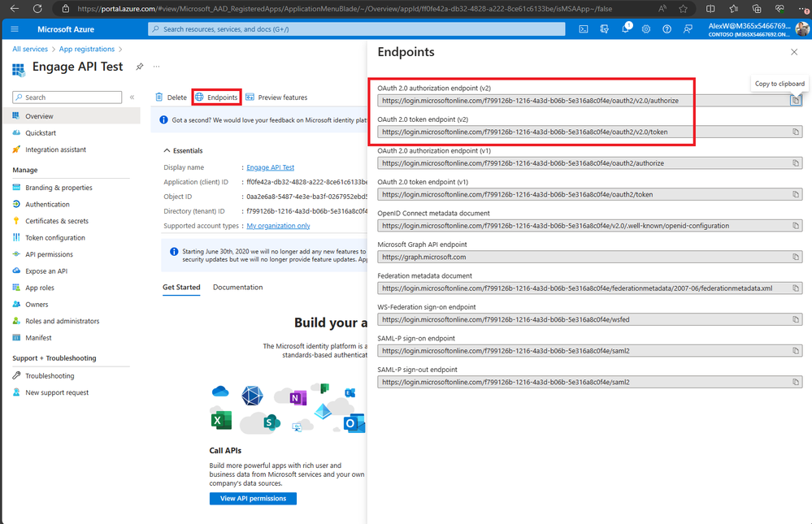Copy OAuth 2.0 authorization endpoint (v2) to clipboard
The height and width of the screenshot is (524, 812).
click(796, 101)
